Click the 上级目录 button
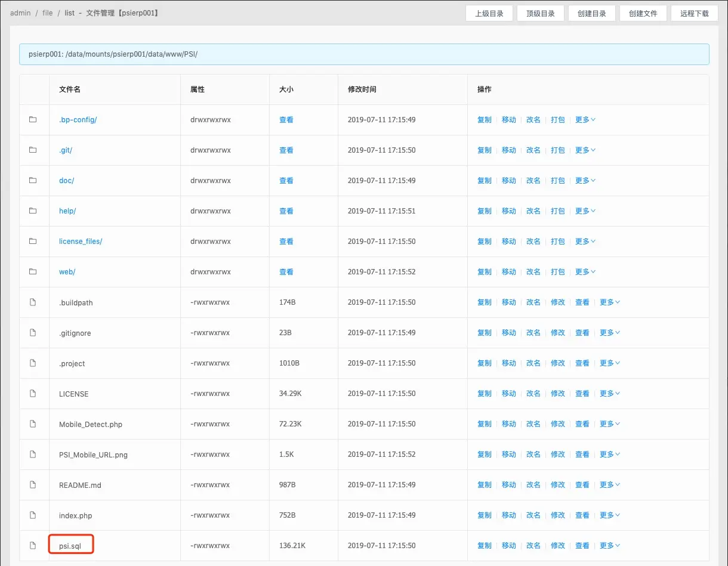728x566 pixels. [489, 13]
